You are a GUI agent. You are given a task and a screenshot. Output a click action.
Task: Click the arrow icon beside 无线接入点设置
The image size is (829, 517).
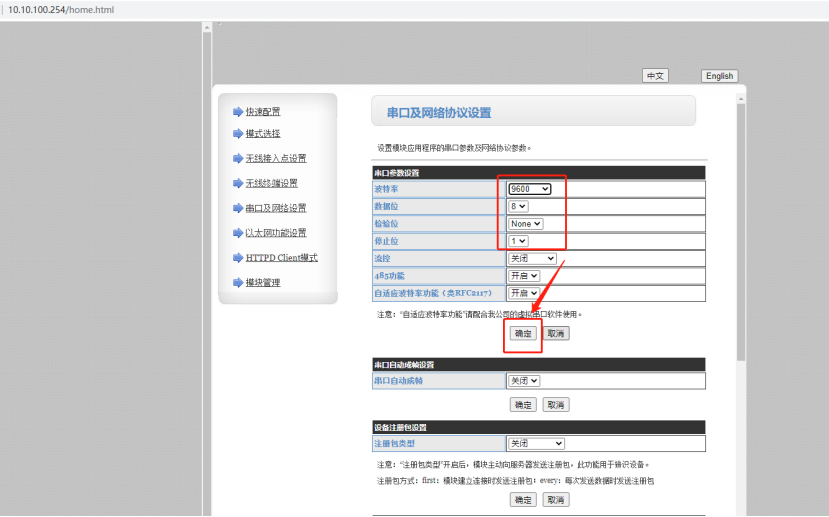pyautogui.click(x=238, y=159)
